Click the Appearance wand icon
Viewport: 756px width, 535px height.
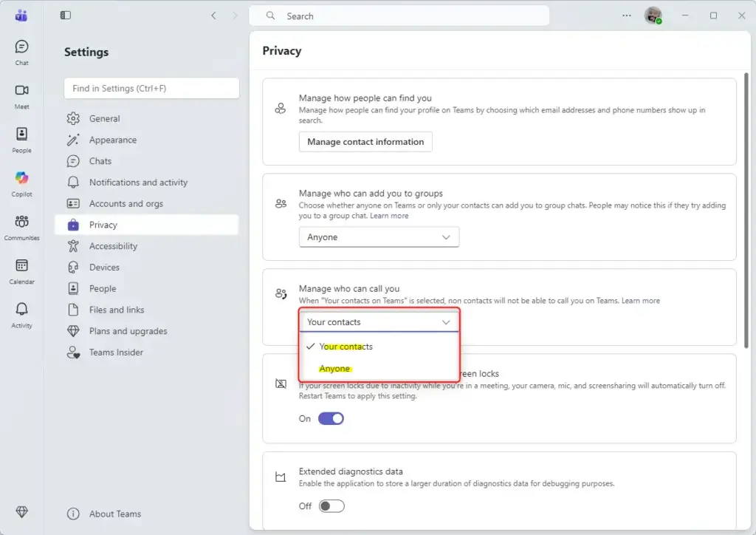click(73, 140)
